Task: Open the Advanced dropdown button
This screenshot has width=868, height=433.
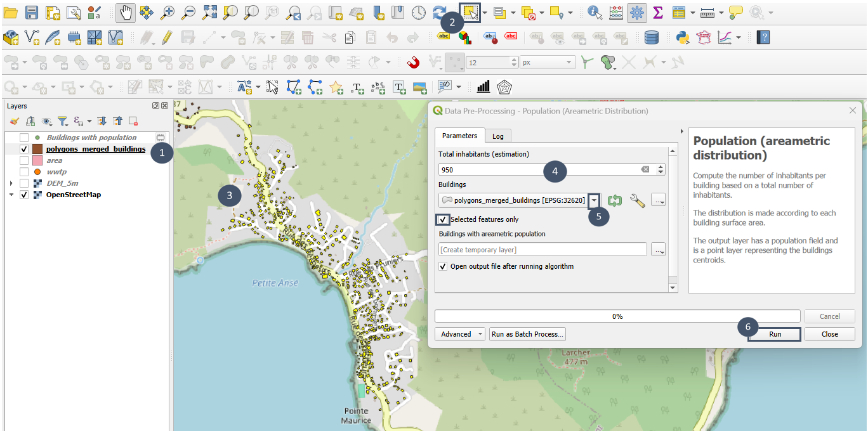Action: tap(461, 334)
